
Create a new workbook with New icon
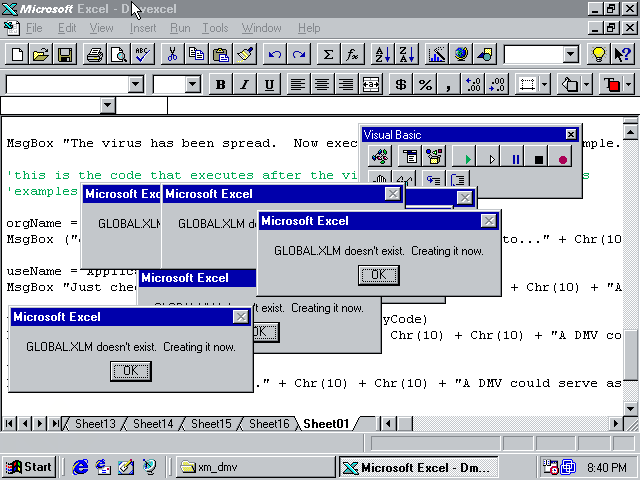click(17, 54)
